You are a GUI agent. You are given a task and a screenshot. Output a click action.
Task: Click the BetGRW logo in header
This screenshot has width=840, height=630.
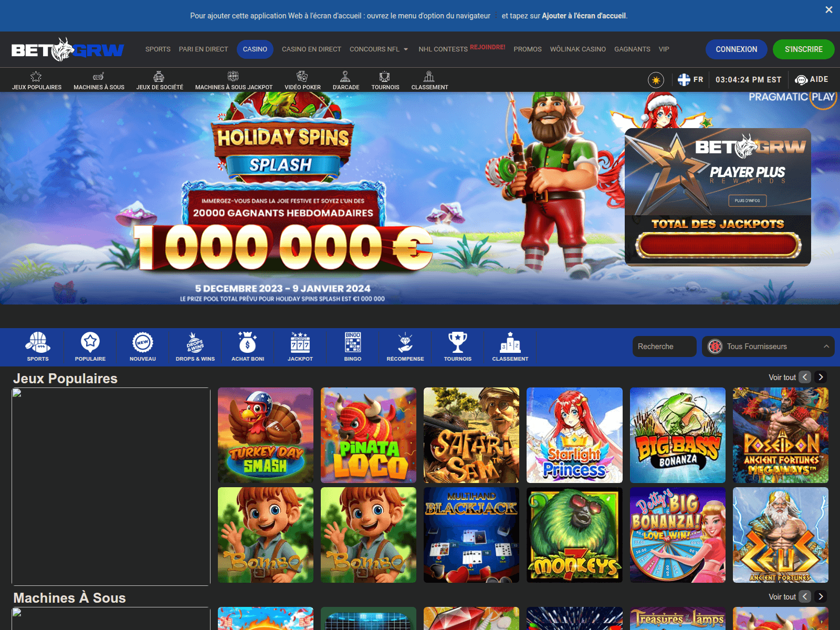click(68, 49)
